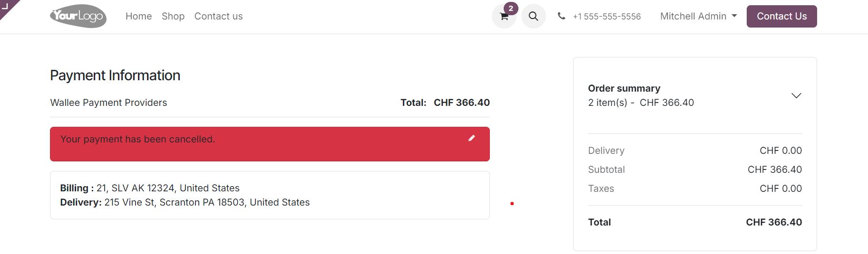Click the Order summary title
Screen dimensions: 868x254
pyautogui.click(x=624, y=88)
